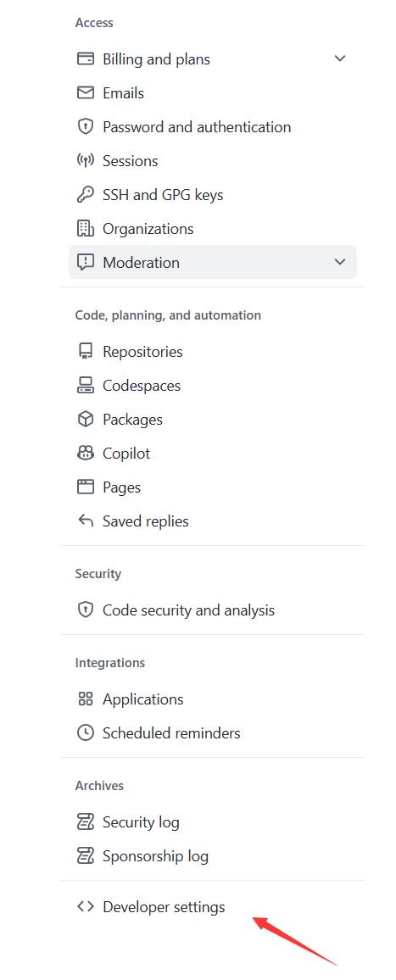View the Sponsorship log
Screen dimensions: 396x980
(213, 855)
